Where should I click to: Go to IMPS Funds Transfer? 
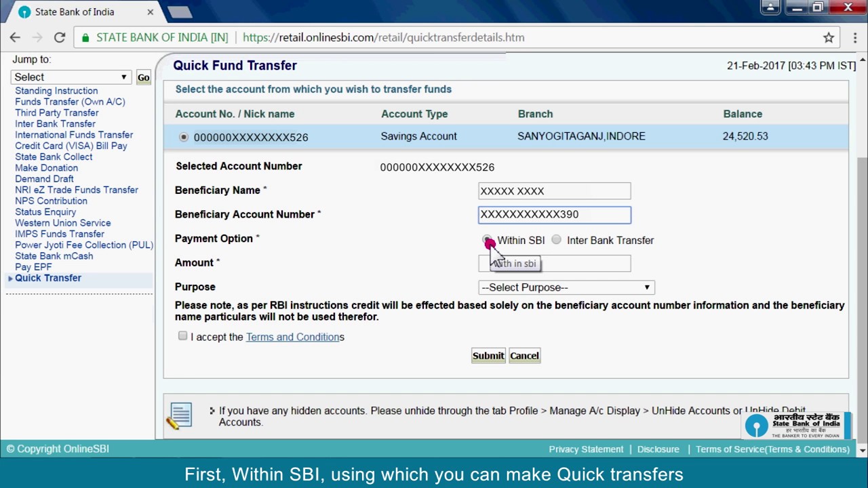(60, 234)
